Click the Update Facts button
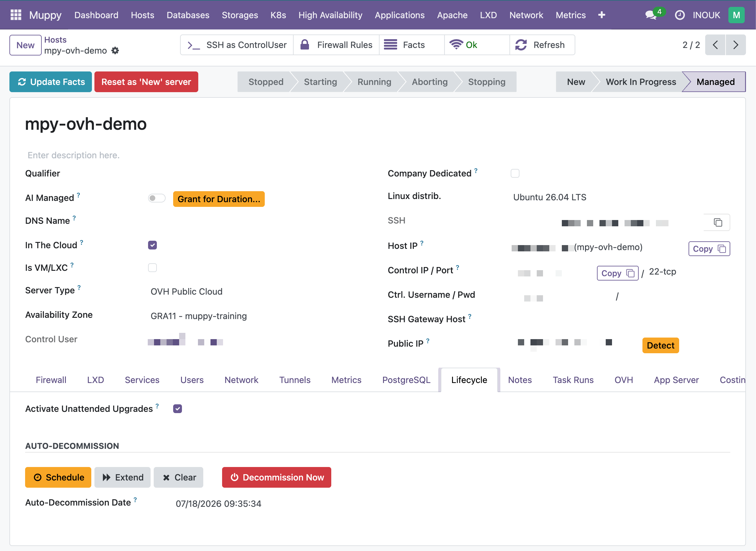This screenshot has height=551, width=756. point(51,82)
